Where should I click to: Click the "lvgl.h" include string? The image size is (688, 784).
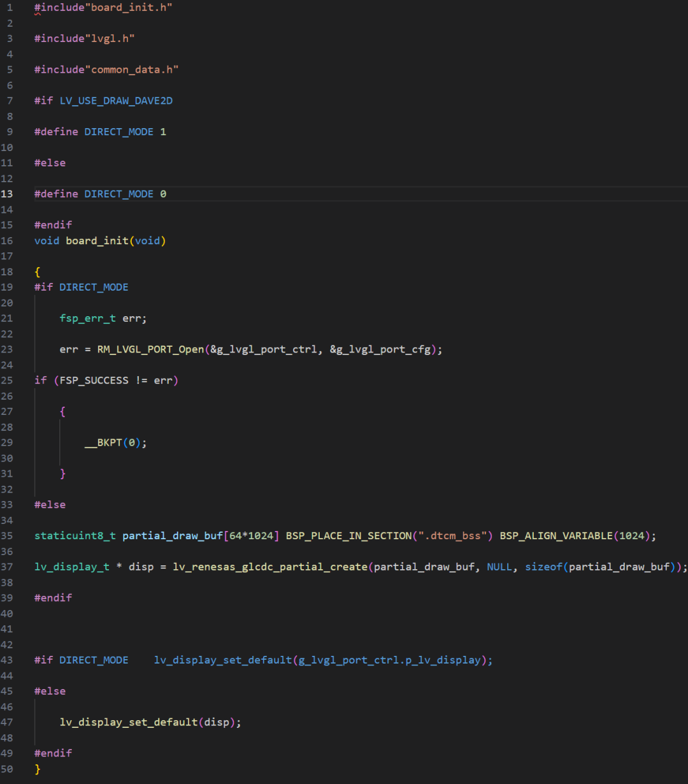110,39
